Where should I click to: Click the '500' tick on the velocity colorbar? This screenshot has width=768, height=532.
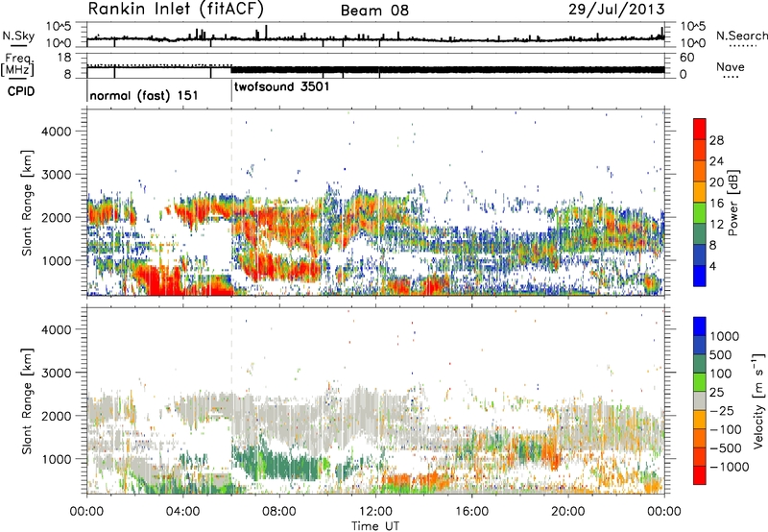(721, 354)
